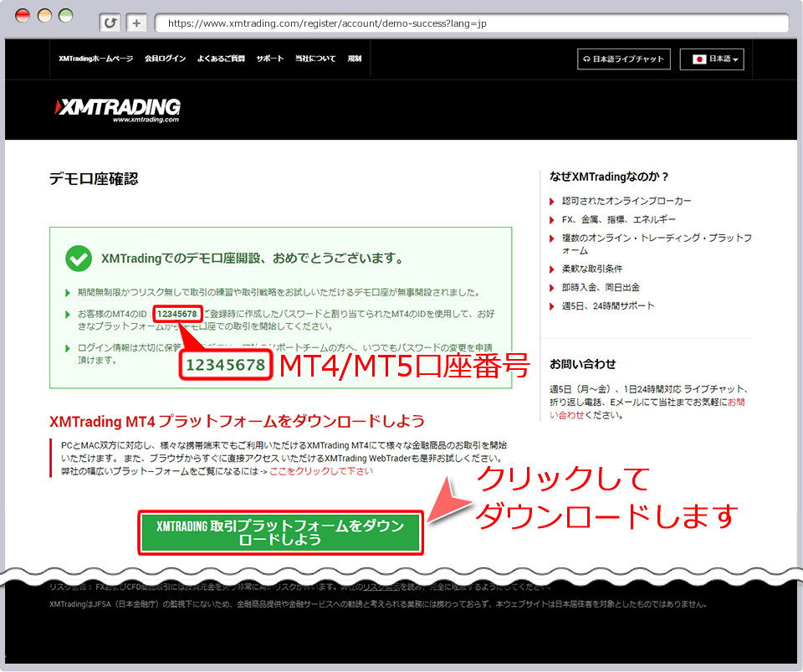This screenshot has width=803, height=672.
Task: Click the red triangle beside 即時入金、同日出金
Action: tap(551, 287)
